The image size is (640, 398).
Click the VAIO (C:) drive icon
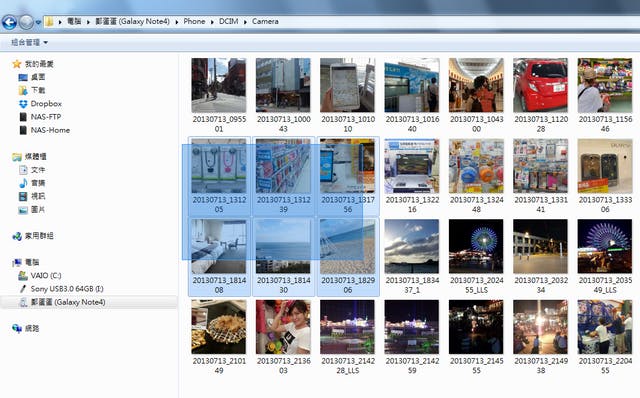pos(23,276)
